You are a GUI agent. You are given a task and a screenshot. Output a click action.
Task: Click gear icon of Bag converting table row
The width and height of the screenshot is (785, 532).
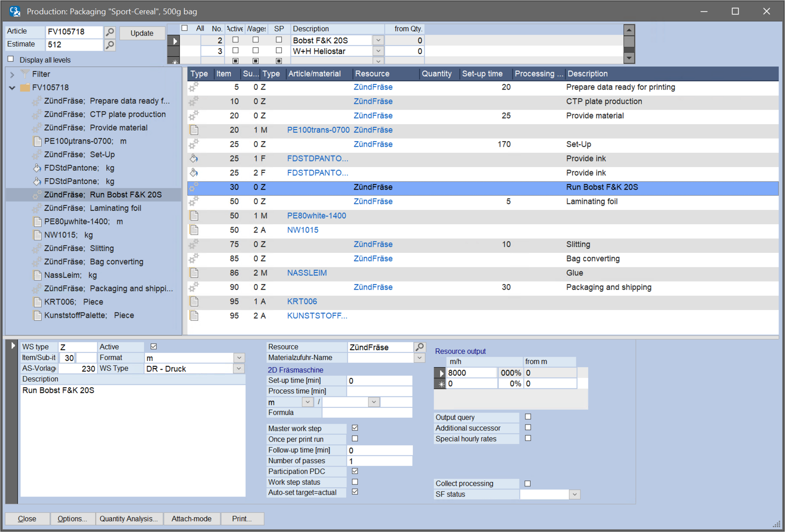click(194, 259)
